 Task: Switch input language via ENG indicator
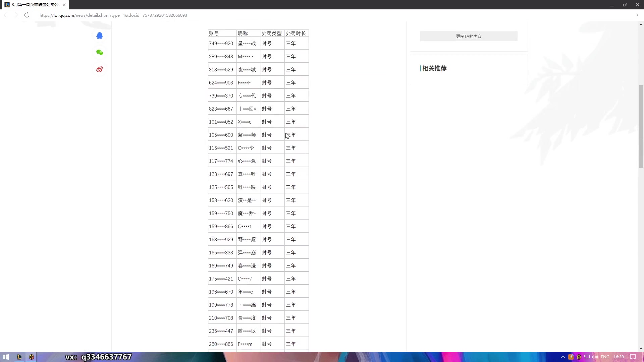[x=605, y=357]
